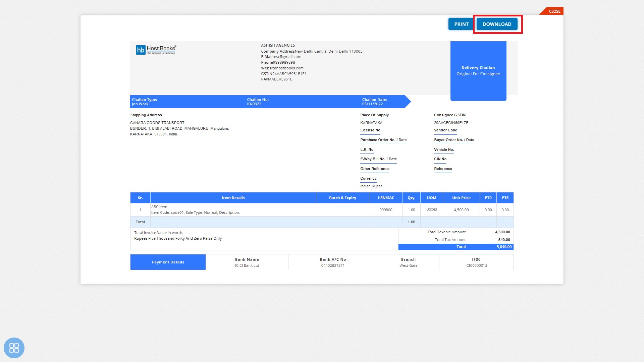This screenshot has height=362, width=644.
Task: Click the amount in words text
Action: pos(178,238)
